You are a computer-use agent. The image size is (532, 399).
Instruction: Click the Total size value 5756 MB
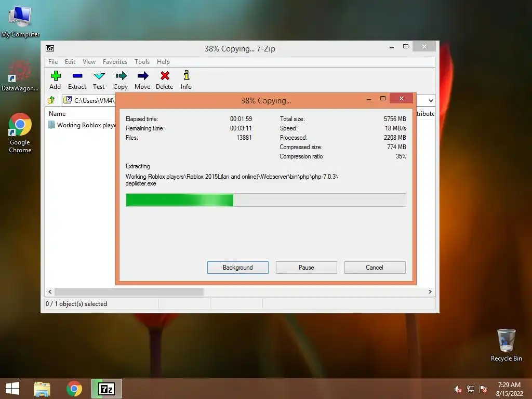point(395,119)
